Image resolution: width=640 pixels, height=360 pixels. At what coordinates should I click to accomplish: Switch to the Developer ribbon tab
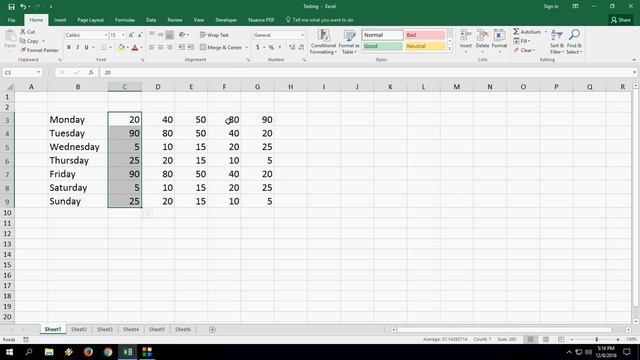point(226,20)
